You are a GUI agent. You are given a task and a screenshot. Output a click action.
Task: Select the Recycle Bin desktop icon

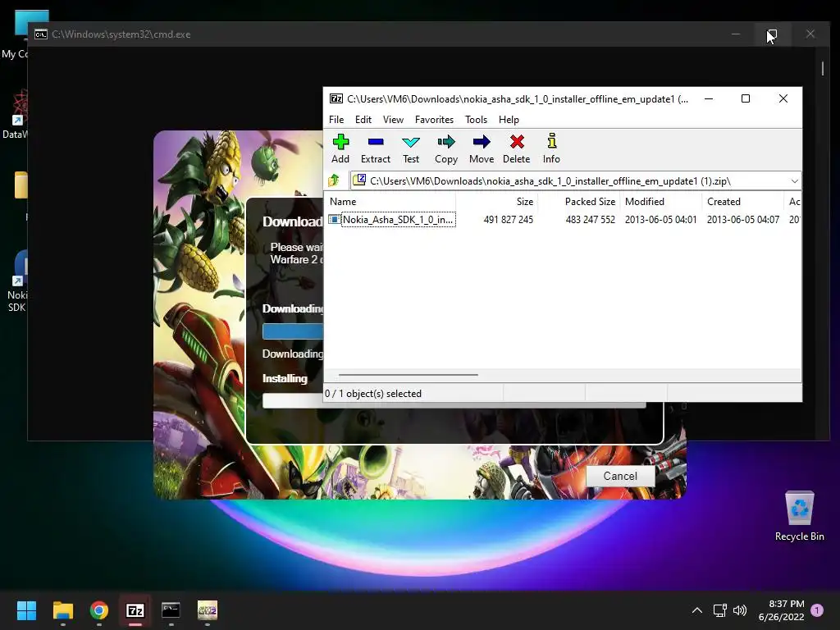click(x=799, y=517)
